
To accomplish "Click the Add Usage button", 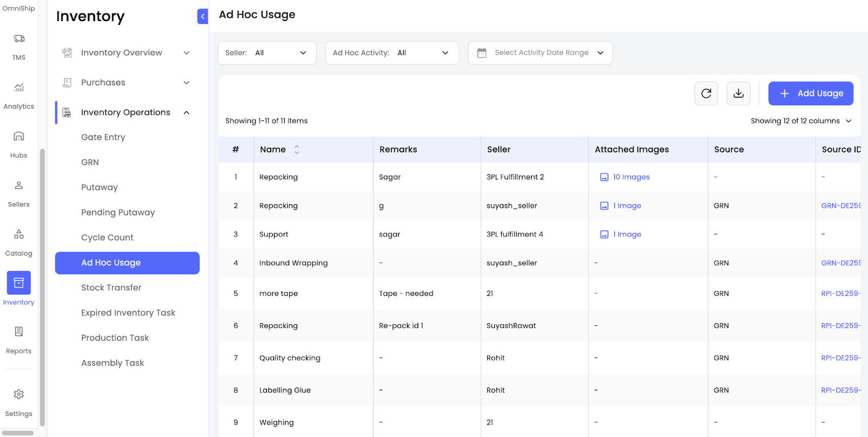I will (810, 94).
